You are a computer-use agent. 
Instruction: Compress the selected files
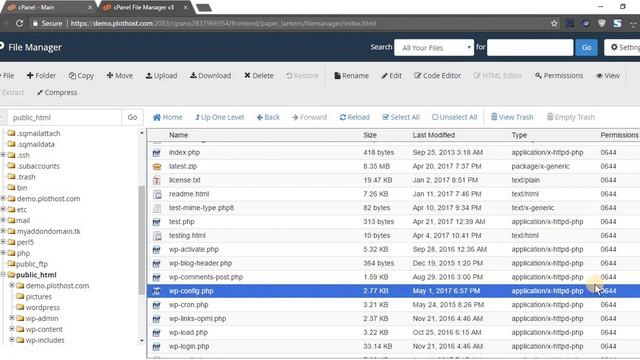57,92
